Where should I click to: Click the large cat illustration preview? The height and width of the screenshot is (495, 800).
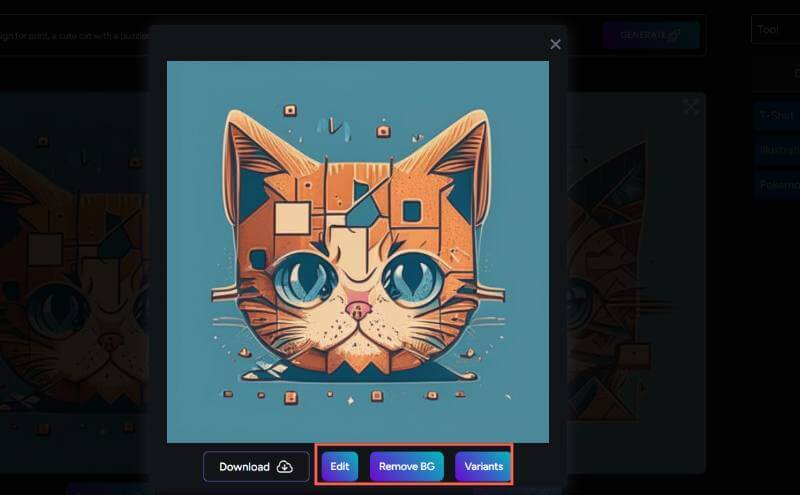tap(358, 252)
